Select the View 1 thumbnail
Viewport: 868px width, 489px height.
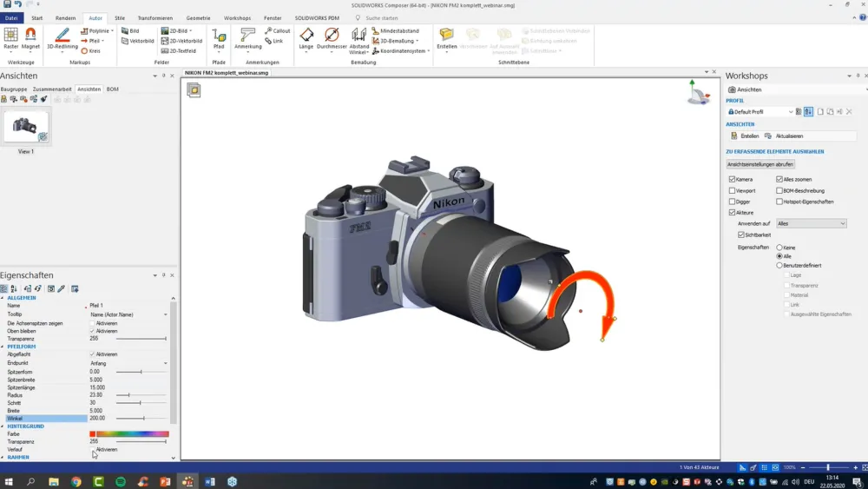pos(25,126)
